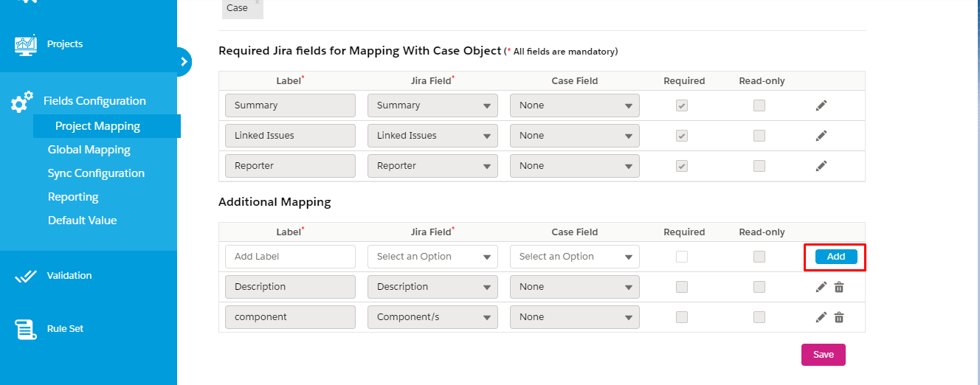Click the Projects monitor icon in sidebar

[25, 44]
